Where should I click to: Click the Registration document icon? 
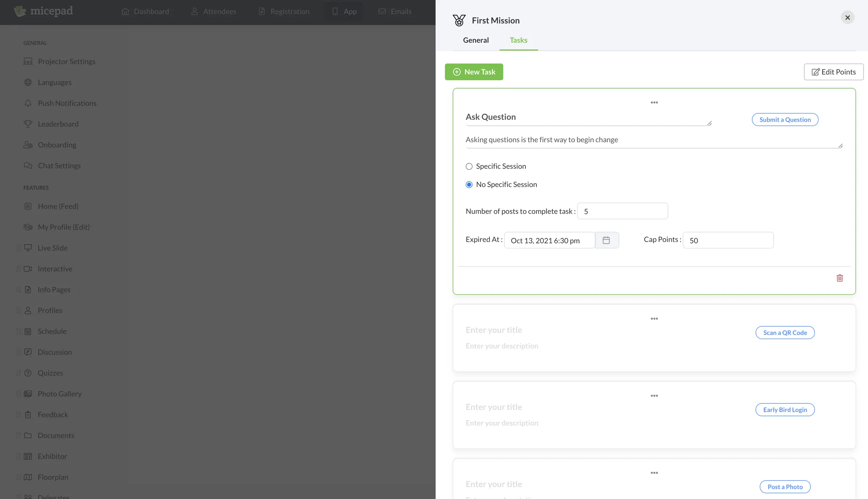pos(262,12)
